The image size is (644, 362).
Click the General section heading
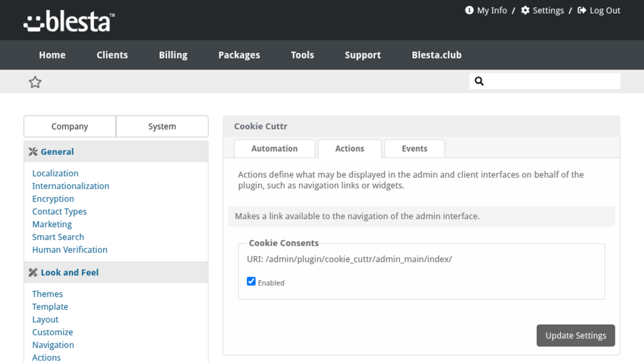(x=57, y=152)
